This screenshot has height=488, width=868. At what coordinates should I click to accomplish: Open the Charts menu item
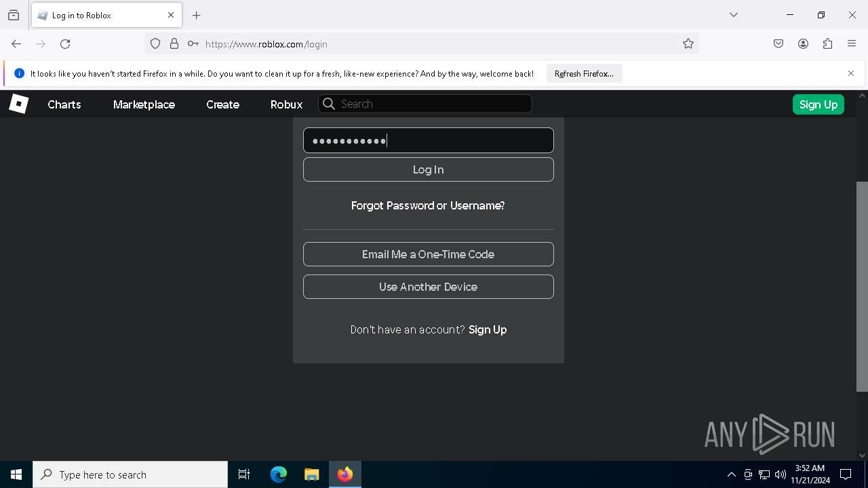(x=64, y=104)
